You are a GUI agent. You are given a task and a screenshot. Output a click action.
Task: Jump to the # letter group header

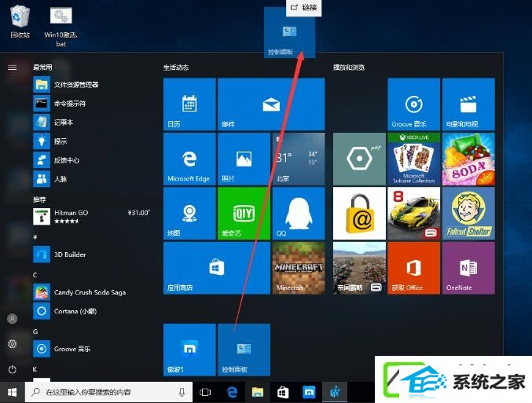tap(35, 236)
